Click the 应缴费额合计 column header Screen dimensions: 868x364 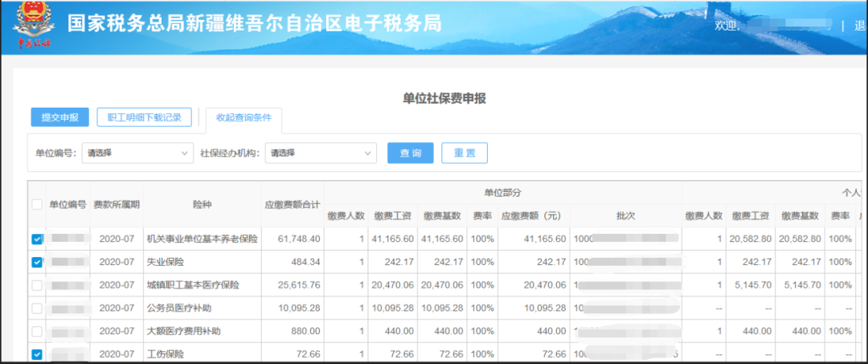(293, 204)
